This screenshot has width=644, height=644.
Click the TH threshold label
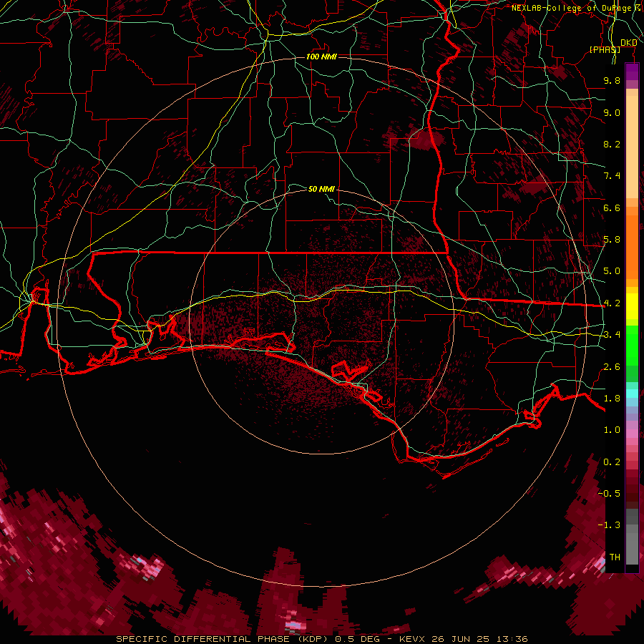click(x=615, y=557)
